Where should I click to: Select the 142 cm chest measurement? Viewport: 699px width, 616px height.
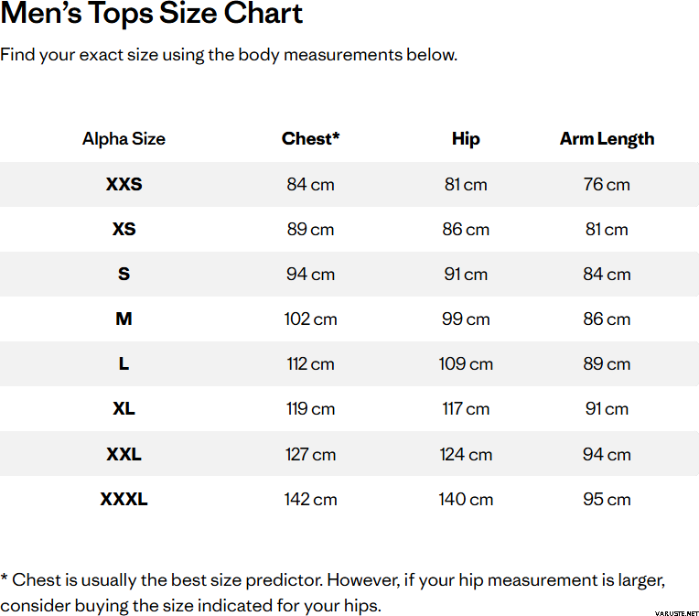310,499
